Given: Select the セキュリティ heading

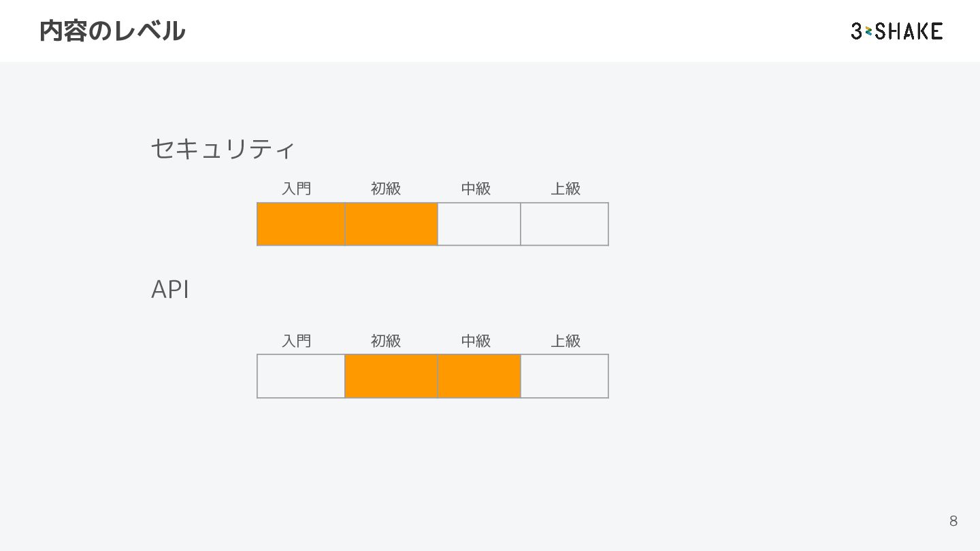Looking at the screenshot, I should point(223,149).
